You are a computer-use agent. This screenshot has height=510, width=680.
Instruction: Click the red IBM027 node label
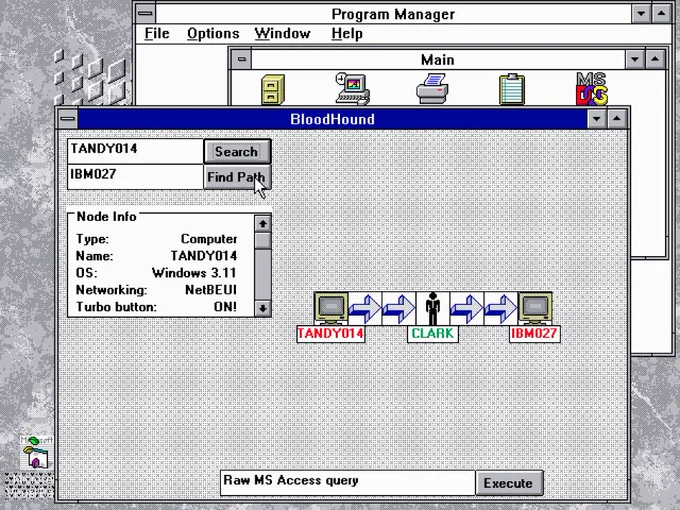(535, 333)
